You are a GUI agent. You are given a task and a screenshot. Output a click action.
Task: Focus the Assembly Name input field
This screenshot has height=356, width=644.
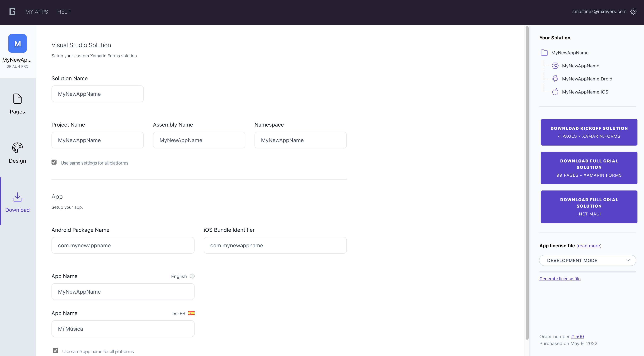[x=199, y=140]
